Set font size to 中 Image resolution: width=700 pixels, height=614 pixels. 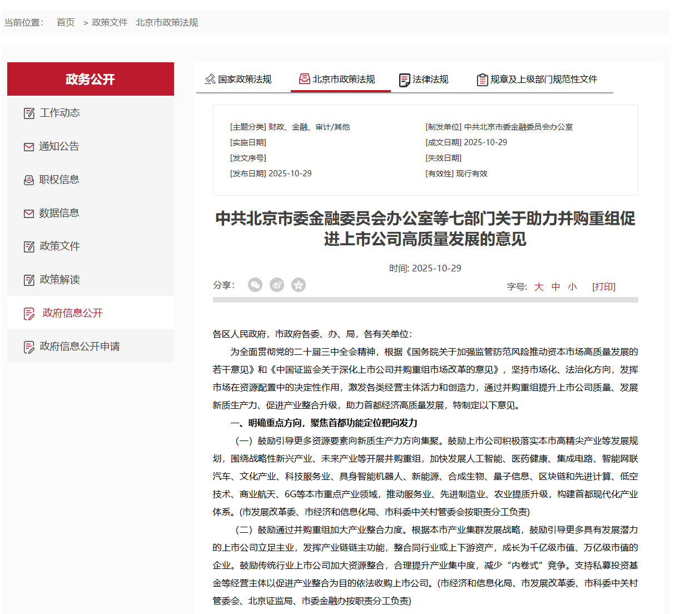click(555, 287)
